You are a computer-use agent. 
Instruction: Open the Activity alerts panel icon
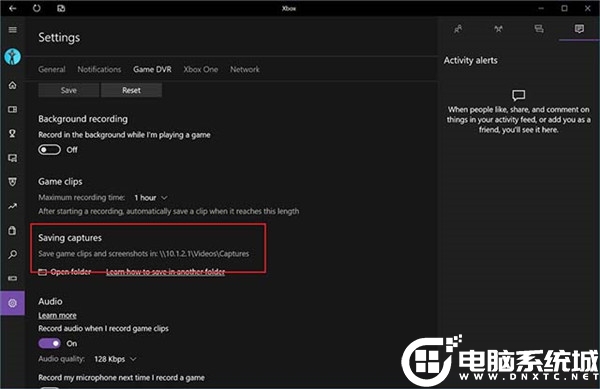pos(579,29)
